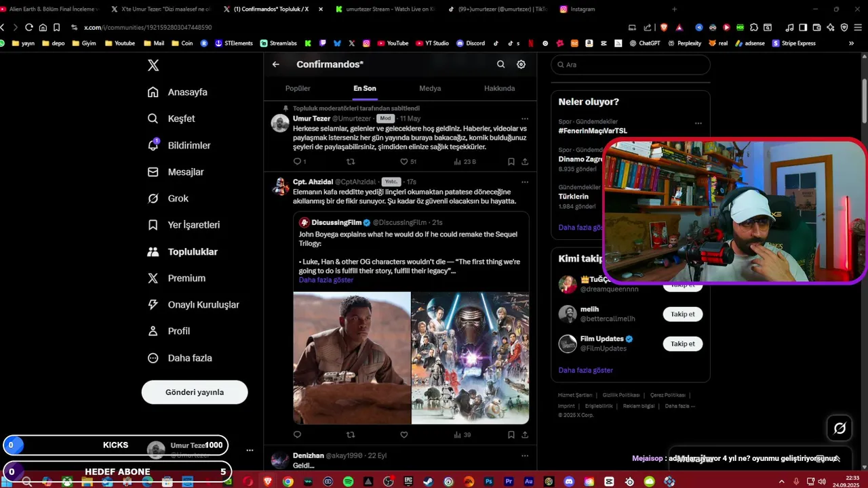Share Umur Tezer's pinned post
The image size is (868, 488).
pyautogui.click(x=525, y=162)
